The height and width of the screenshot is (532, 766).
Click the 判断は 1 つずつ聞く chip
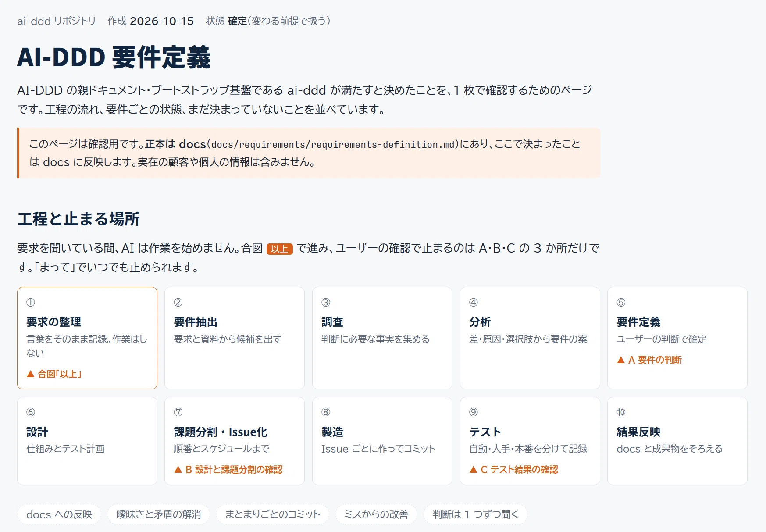point(475,514)
